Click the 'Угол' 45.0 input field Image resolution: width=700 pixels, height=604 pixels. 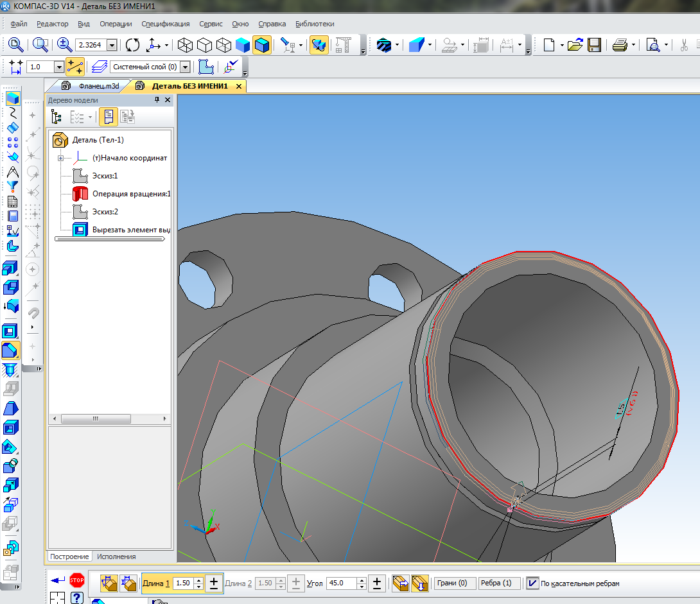(340, 583)
